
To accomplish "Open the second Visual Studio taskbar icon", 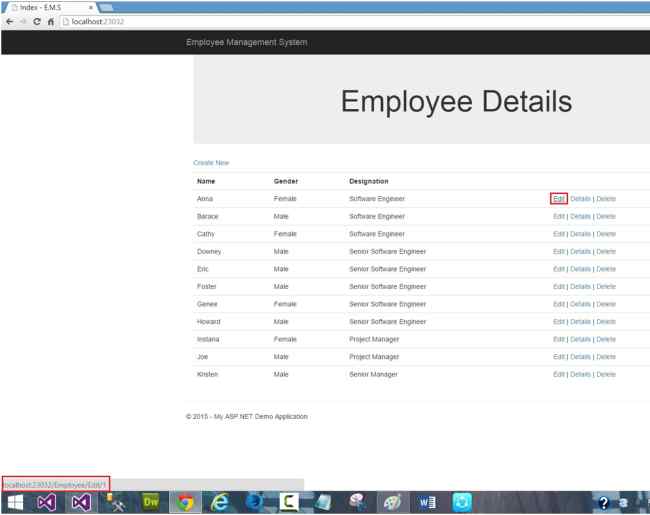I will point(81,503).
